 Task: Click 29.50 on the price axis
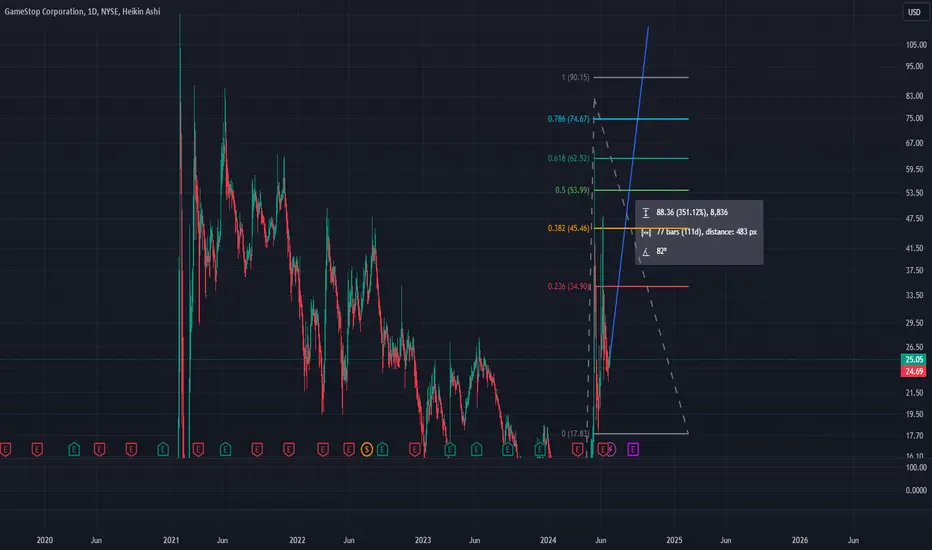pos(914,323)
